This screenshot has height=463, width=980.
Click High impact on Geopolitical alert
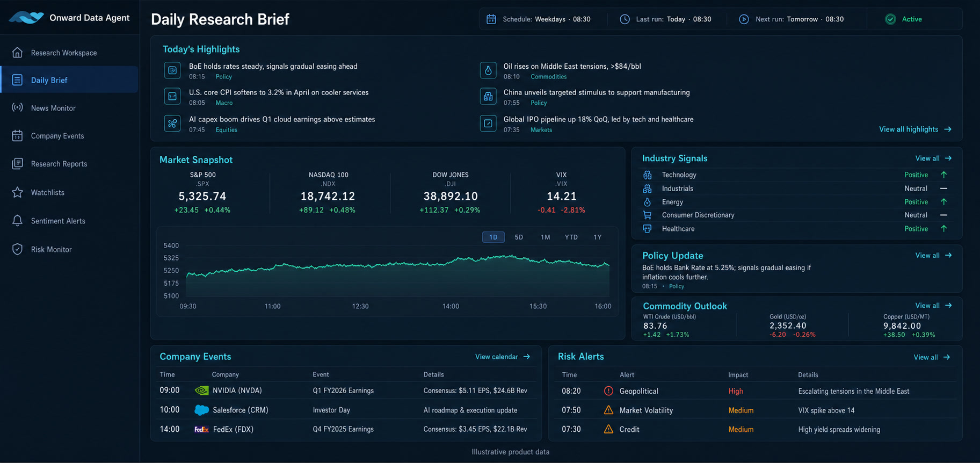click(736, 391)
